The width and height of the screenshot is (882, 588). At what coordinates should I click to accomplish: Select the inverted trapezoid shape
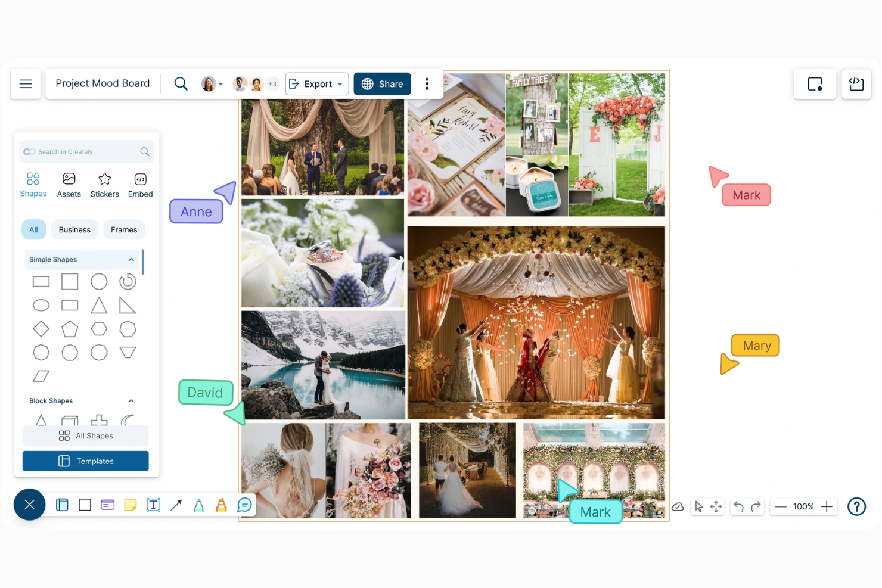pos(128,352)
